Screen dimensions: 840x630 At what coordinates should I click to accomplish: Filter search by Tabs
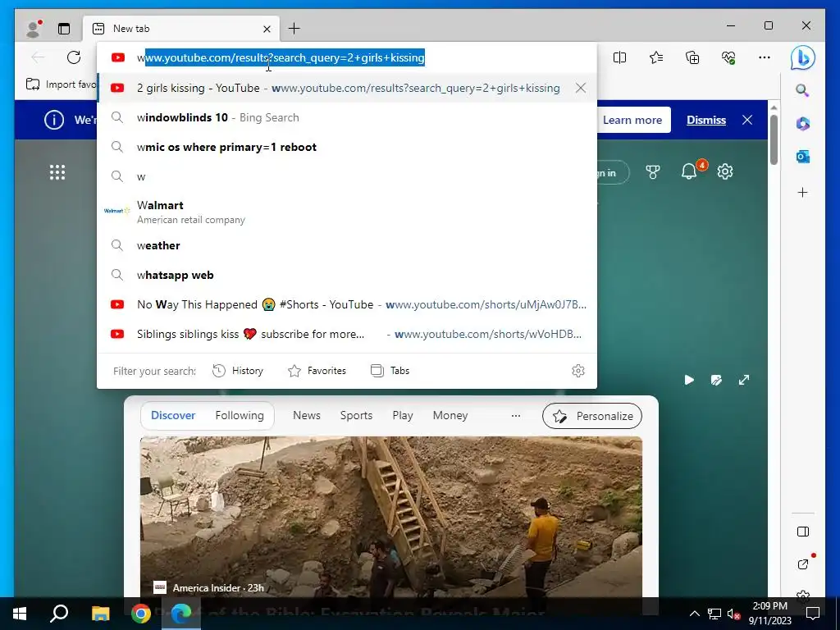click(x=390, y=371)
